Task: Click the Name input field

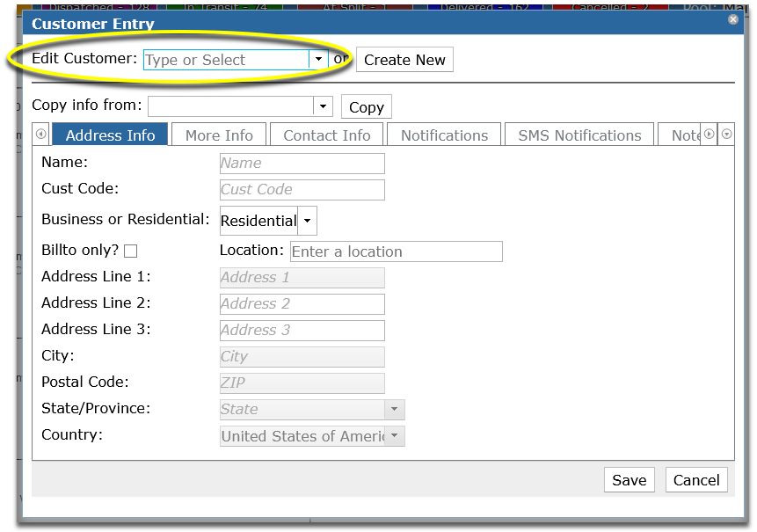Action: point(302,164)
